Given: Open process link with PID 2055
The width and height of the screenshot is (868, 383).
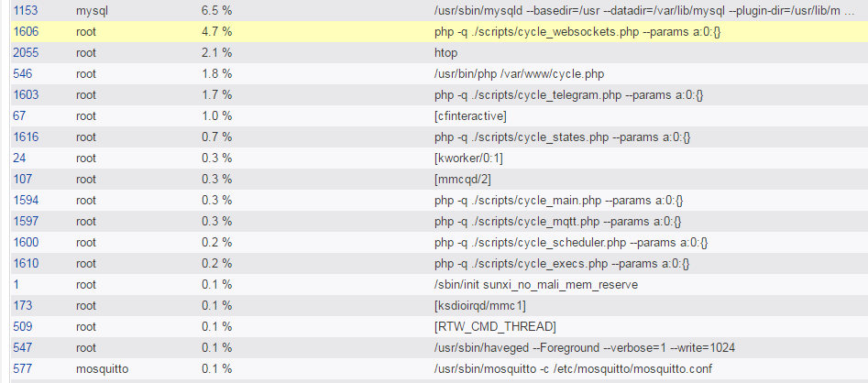Looking at the screenshot, I should (x=26, y=52).
